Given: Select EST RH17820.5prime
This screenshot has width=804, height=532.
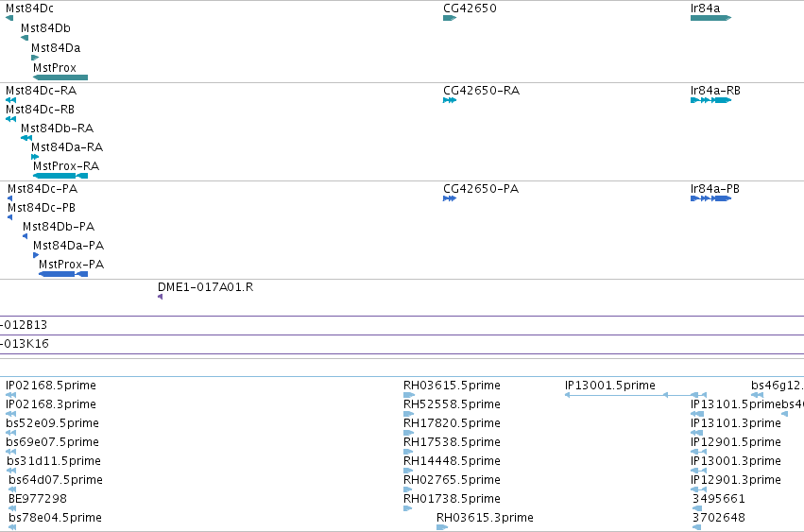Looking at the screenshot, I should pos(453,423).
